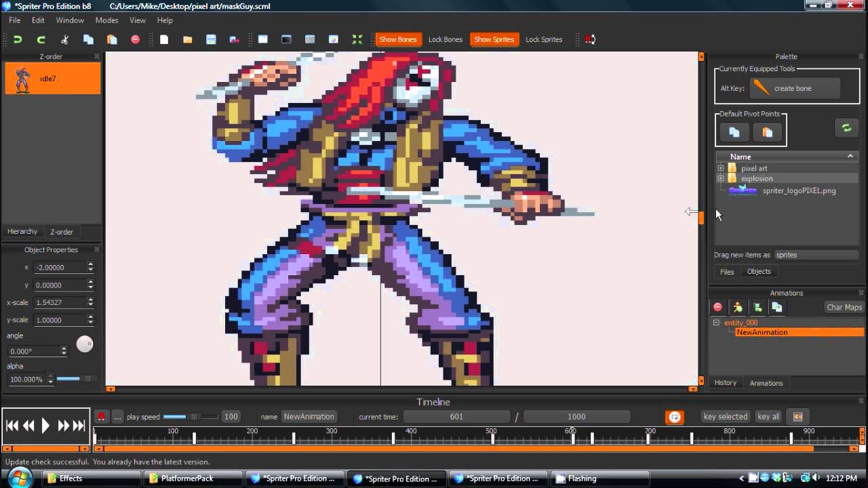868x488 pixels.
Task: Click angle value spinner arrows
Action: click(64, 351)
